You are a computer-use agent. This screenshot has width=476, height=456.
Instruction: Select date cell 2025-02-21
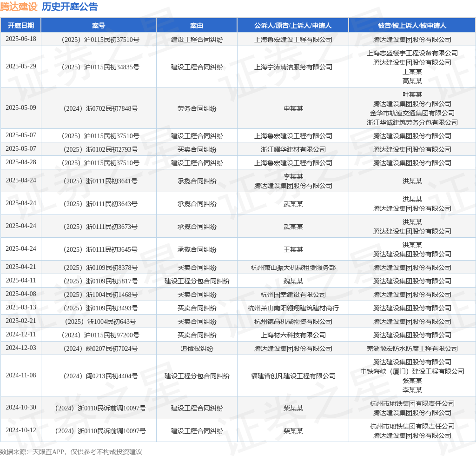point(20,321)
